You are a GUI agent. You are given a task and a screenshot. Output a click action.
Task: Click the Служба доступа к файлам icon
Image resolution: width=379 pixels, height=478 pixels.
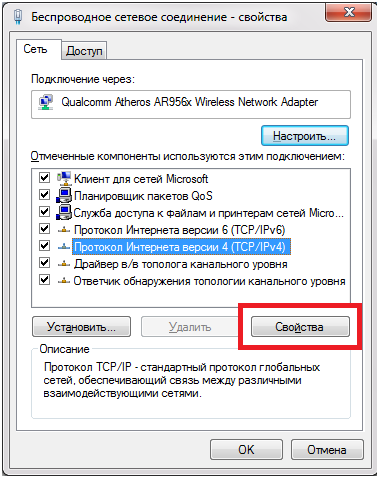[64, 212]
